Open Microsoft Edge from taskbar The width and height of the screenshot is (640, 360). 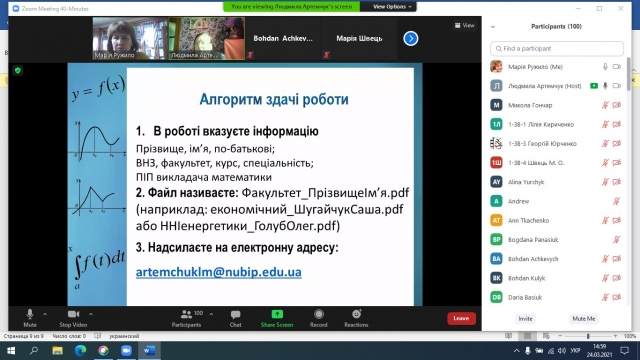(80, 351)
